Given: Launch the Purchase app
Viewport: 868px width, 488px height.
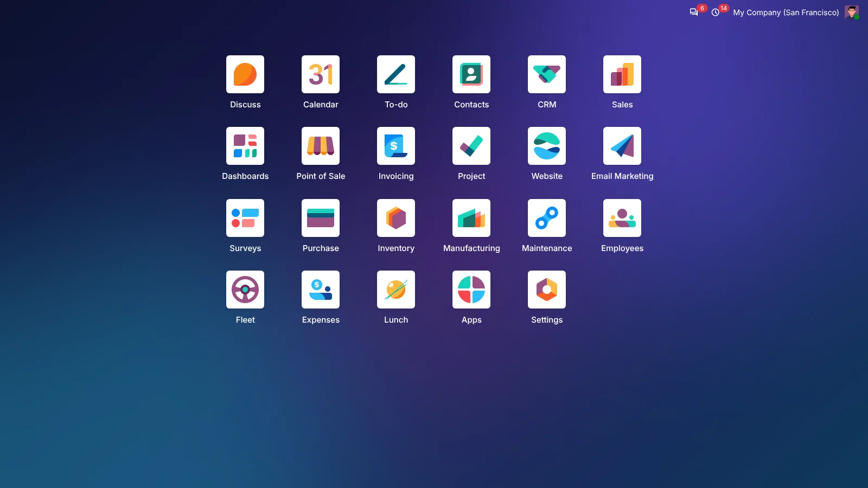Looking at the screenshot, I should point(321,218).
